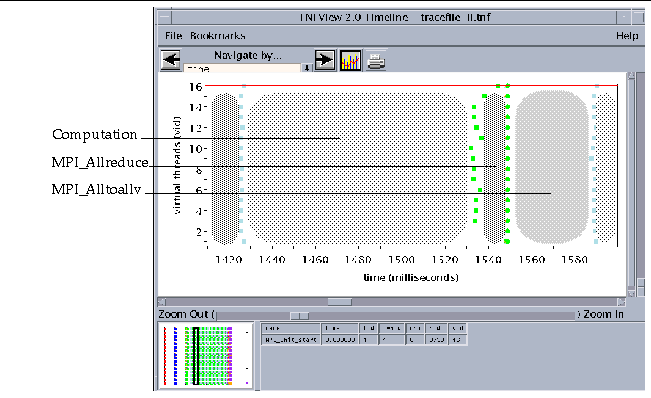Open the bar chart graph view icon
Viewport: 651px width, 398px height.
(x=350, y=61)
